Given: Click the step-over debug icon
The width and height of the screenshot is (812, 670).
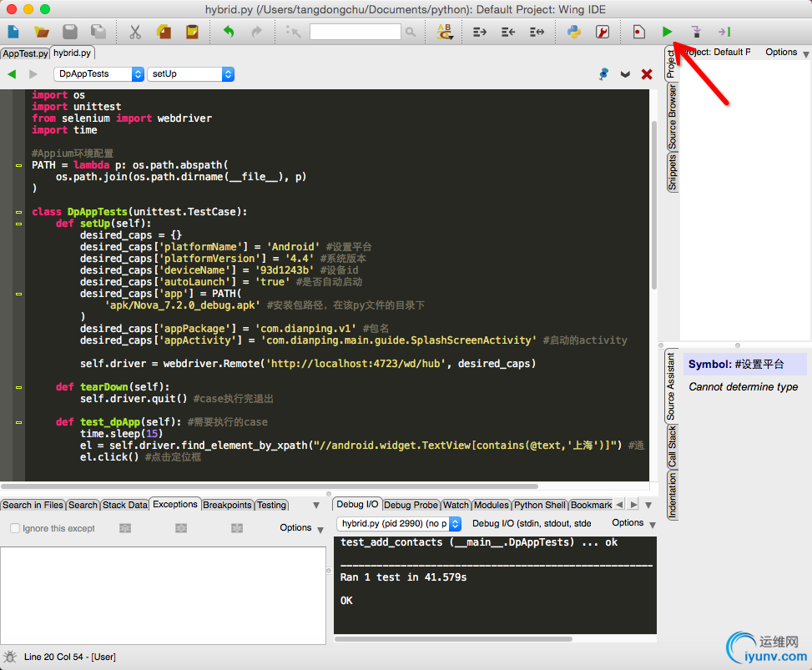Looking at the screenshot, I should point(724,32).
